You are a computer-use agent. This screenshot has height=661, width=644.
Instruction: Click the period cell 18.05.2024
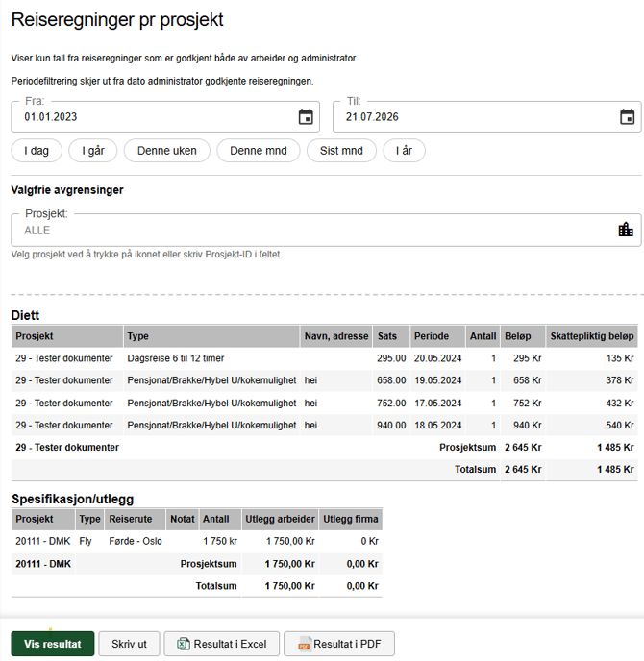(x=437, y=425)
